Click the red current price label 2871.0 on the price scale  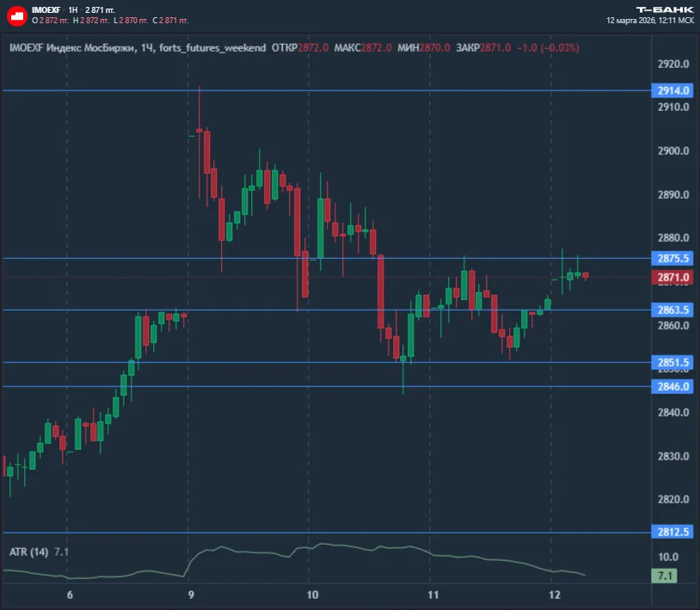672,277
